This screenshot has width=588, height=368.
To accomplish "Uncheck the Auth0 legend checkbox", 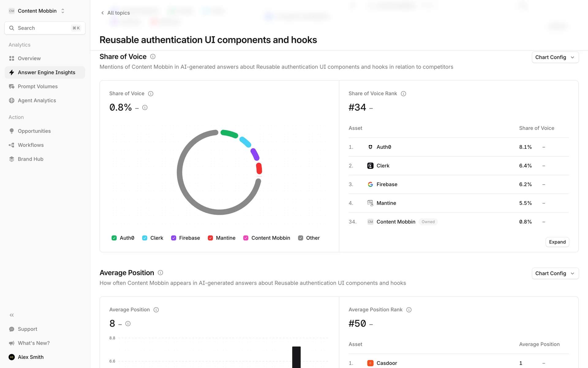I will [x=114, y=238].
